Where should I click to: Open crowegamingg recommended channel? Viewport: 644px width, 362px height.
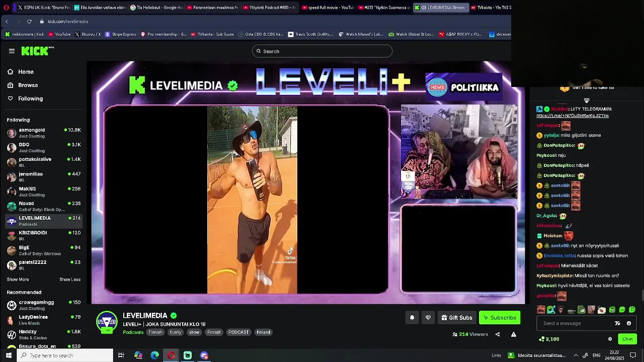[44, 305]
